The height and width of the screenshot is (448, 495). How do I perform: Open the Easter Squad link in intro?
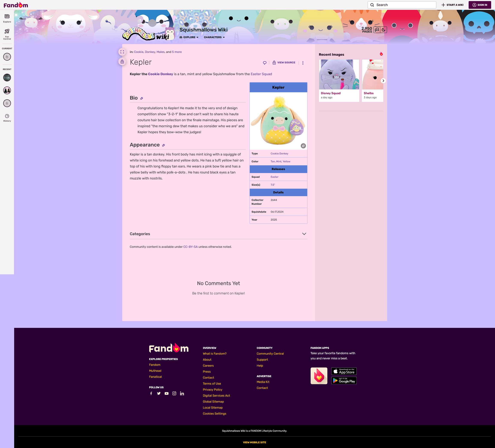(261, 74)
